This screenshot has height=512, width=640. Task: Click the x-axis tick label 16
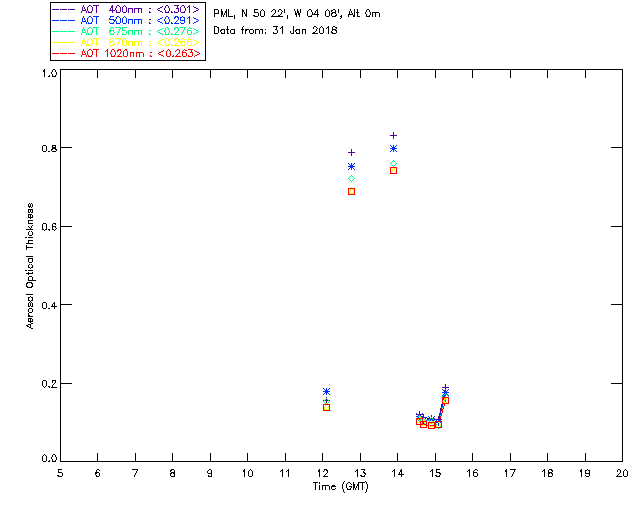point(473,474)
